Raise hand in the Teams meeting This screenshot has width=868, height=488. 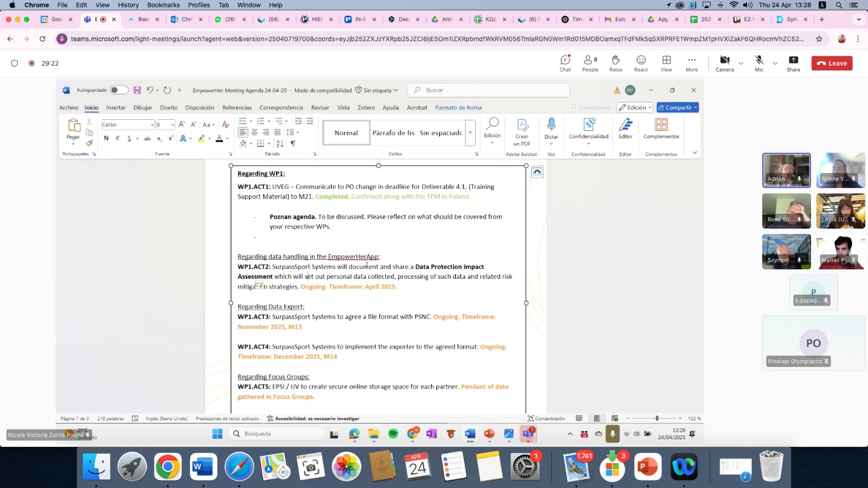tap(616, 63)
